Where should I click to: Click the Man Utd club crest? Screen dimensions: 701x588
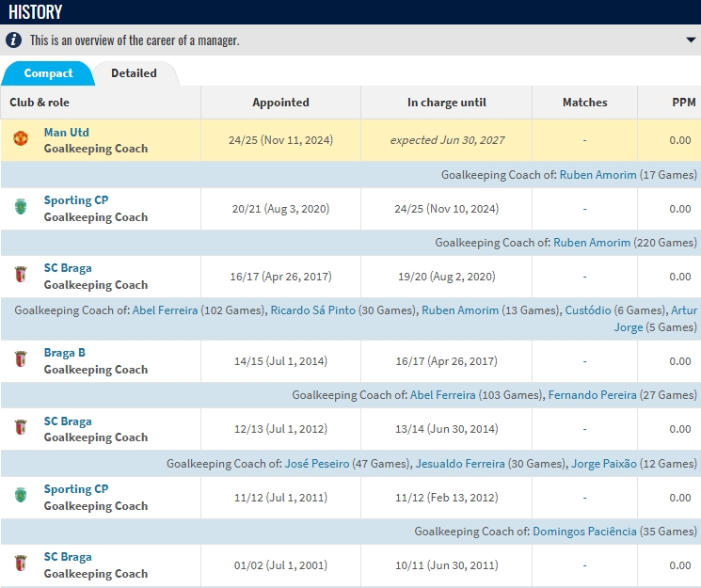[21, 138]
